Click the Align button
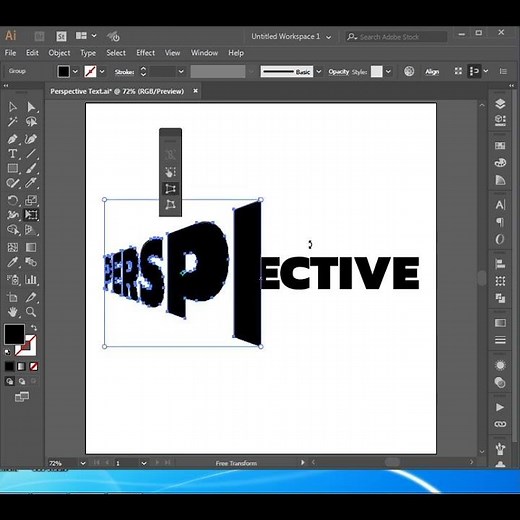520x520 pixels. pyautogui.click(x=432, y=72)
